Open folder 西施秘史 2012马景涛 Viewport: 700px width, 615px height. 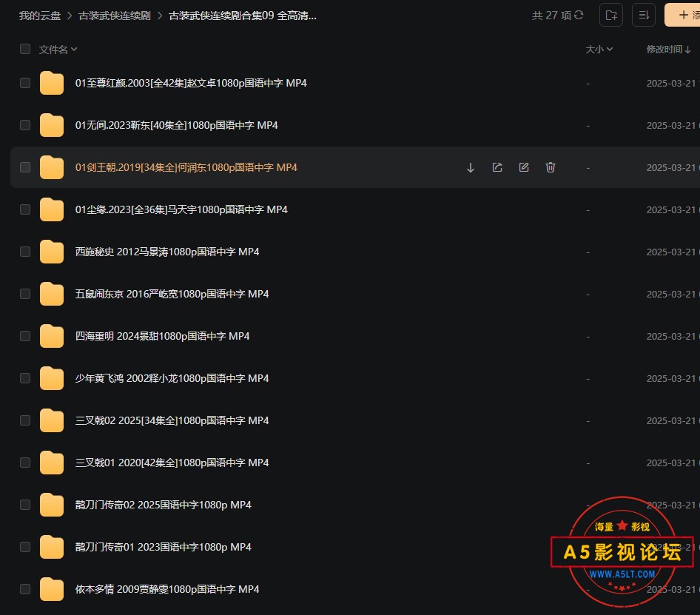coord(167,252)
